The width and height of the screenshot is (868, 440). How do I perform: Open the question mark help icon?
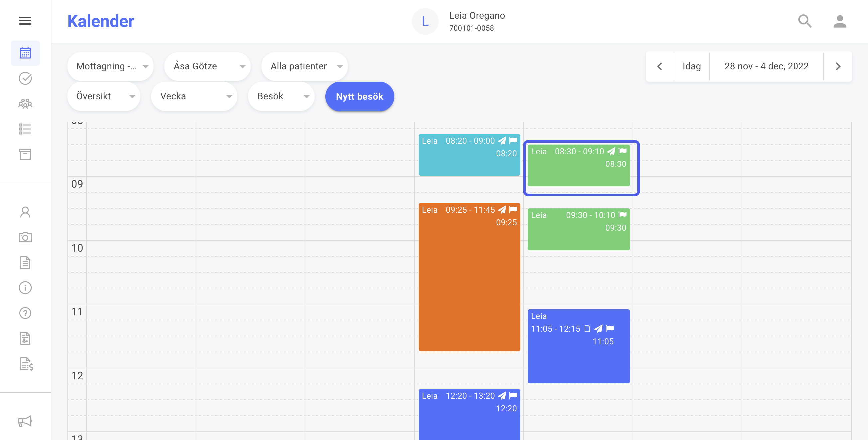(x=25, y=313)
